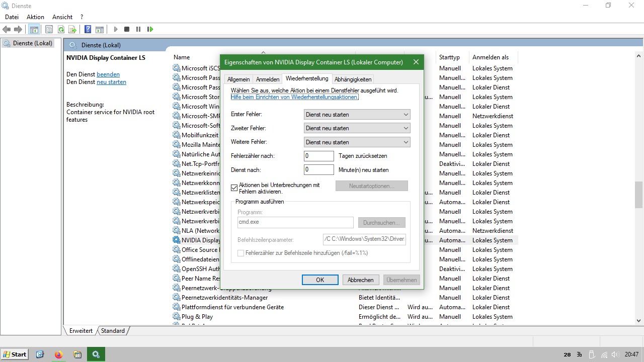Viewport: 644px width, 362px height.
Task: Click the Neustartoptionen button
Action: [372, 186]
